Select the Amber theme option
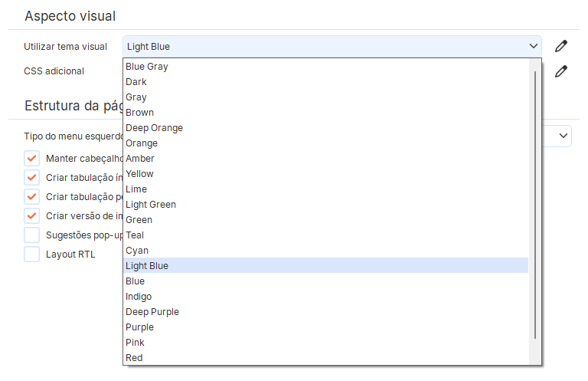 tap(140, 159)
